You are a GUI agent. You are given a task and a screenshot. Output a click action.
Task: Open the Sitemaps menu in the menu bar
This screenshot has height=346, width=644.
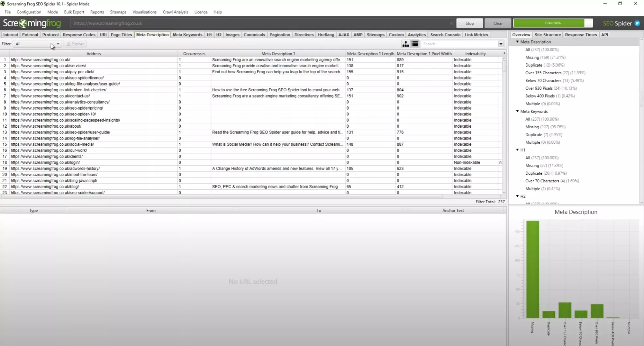(118, 12)
